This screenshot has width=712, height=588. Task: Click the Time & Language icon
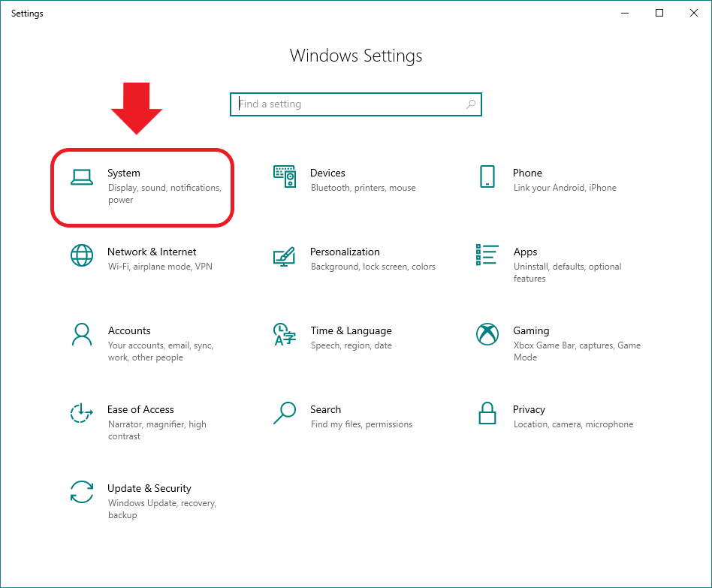(285, 334)
